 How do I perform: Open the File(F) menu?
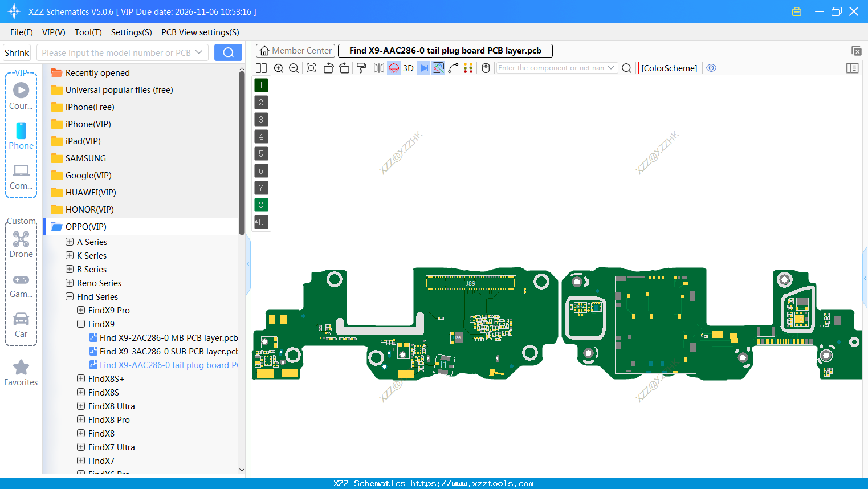coord(22,32)
